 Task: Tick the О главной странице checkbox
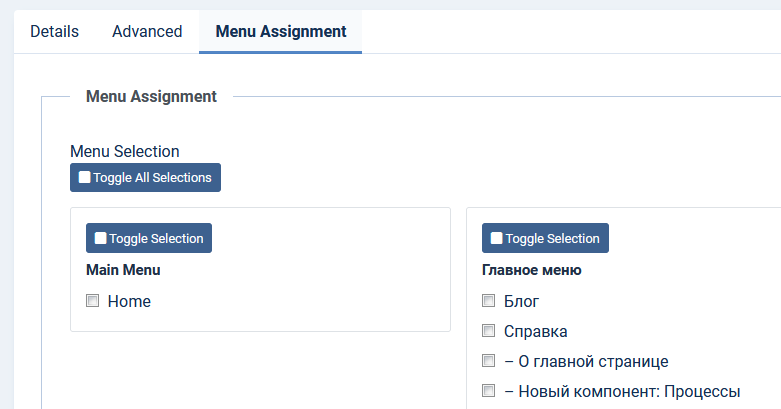point(489,360)
